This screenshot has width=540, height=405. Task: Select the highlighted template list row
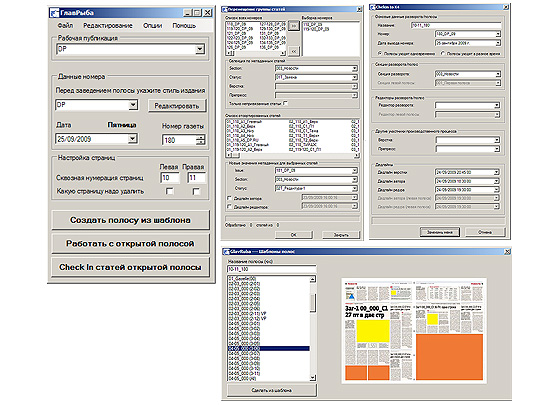click(x=269, y=349)
